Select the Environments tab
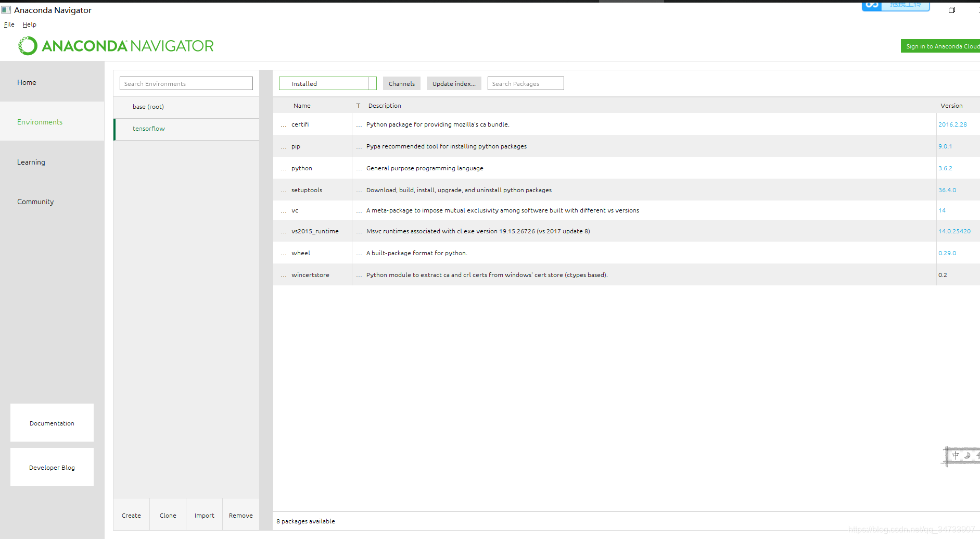The image size is (980, 539). click(x=52, y=122)
